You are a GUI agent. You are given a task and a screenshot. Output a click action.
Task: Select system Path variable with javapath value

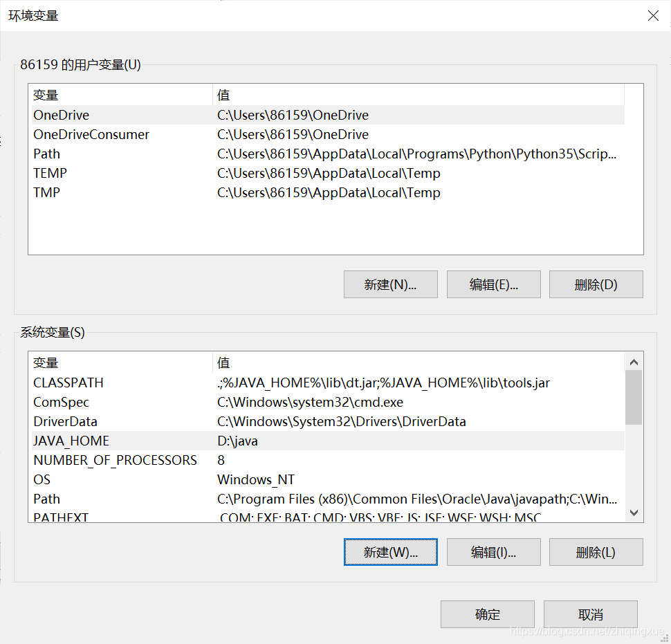[x=328, y=499]
